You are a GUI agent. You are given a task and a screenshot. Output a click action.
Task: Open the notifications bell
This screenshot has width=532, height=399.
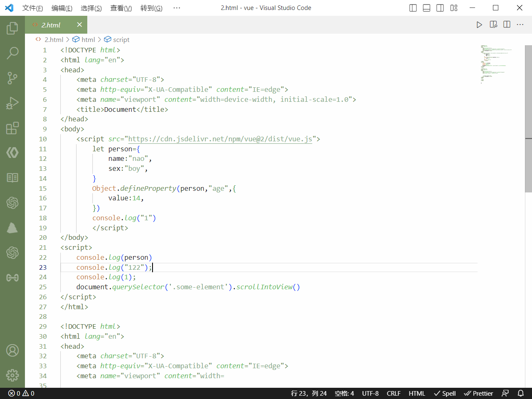[520, 393]
